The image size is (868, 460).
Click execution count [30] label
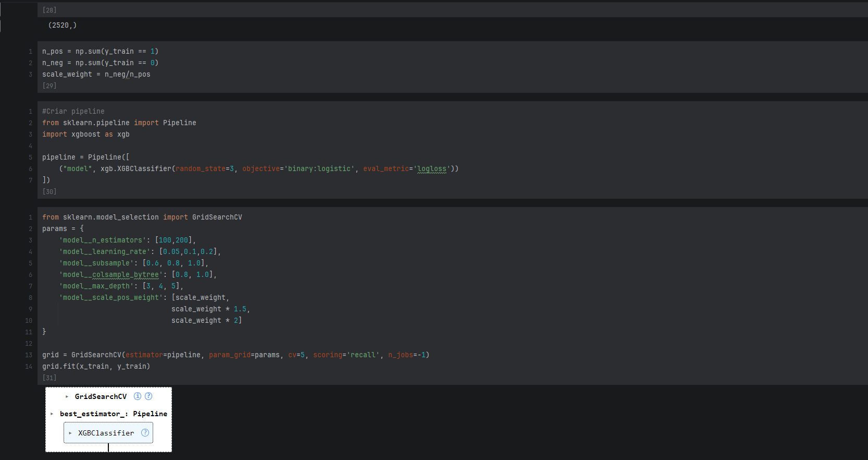pyautogui.click(x=49, y=191)
